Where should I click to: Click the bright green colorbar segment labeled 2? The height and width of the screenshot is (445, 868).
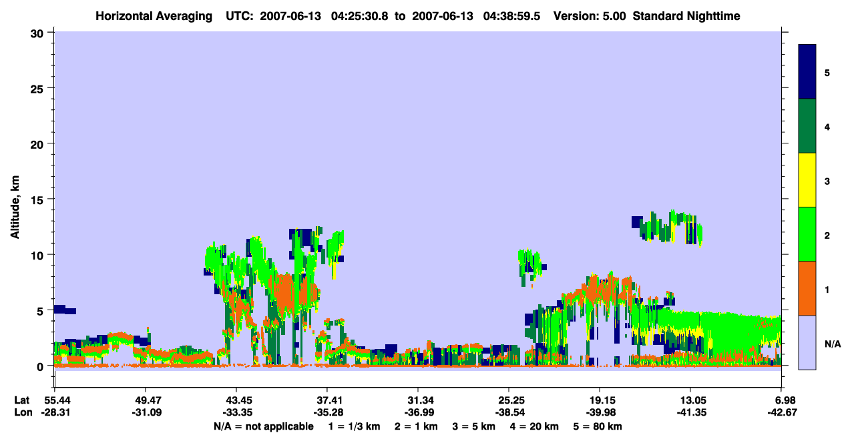(807, 234)
